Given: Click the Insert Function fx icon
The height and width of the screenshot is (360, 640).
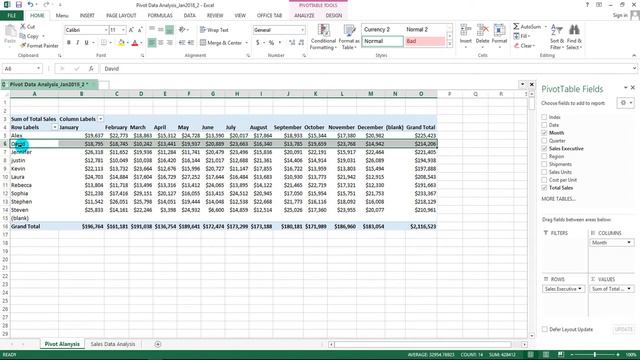Looking at the screenshot, I should click(91, 69).
